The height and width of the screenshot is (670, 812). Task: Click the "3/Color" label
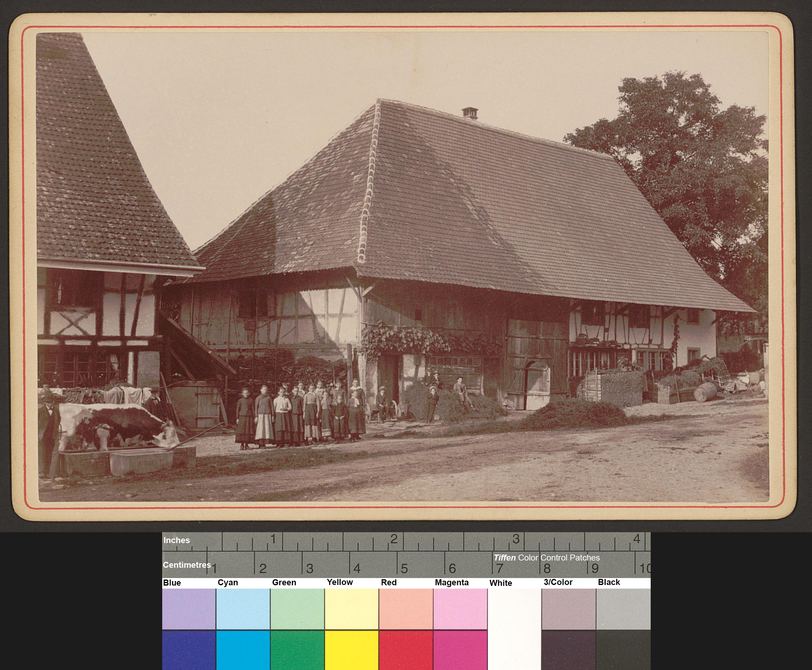click(x=558, y=582)
